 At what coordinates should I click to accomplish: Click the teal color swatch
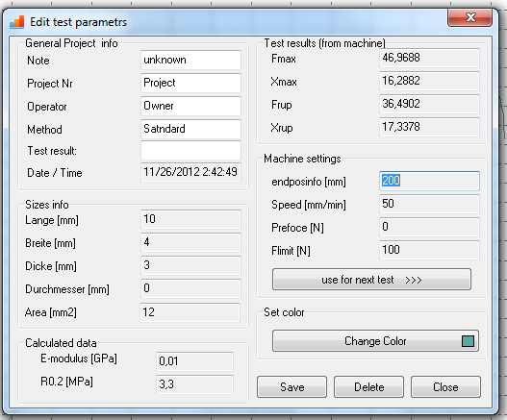468,341
